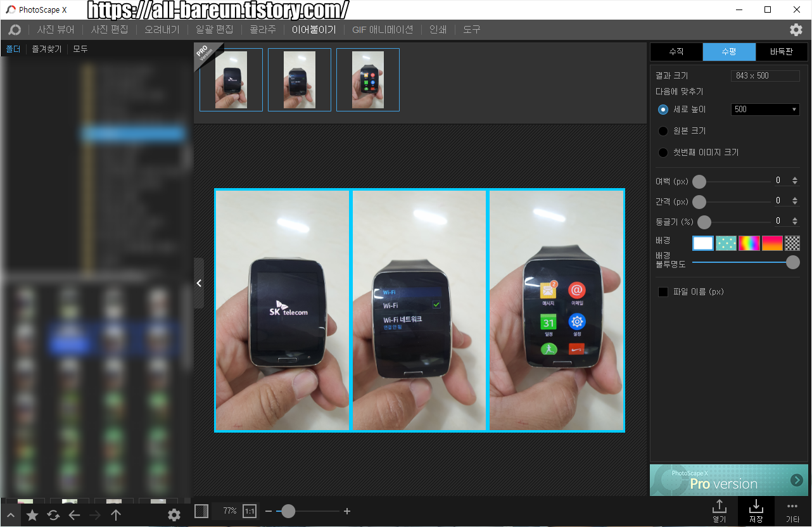This screenshot has width=812, height=527.
Task: Switch to 수직 vertical layout
Action: click(676, 52)
